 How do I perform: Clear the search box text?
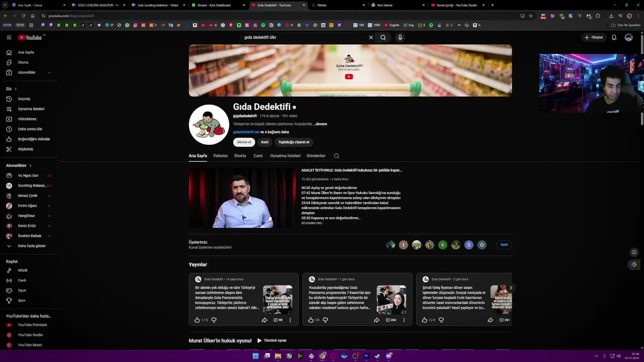(x=371, y=37)
